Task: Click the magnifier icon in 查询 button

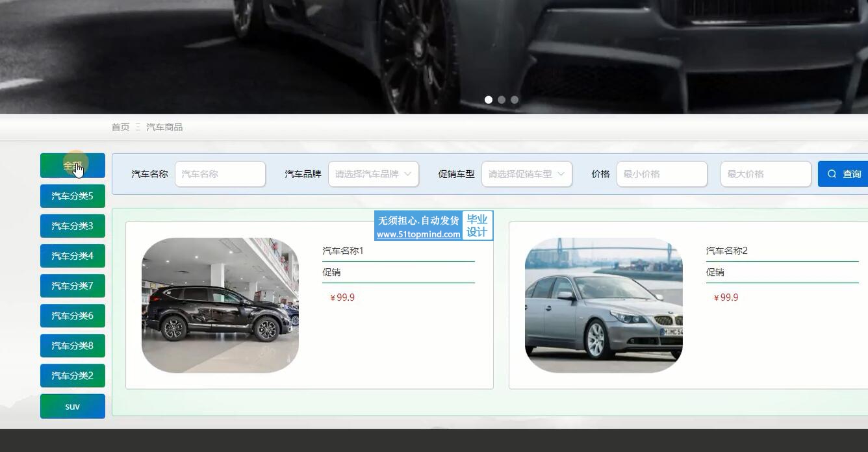Action: point(832,174)
